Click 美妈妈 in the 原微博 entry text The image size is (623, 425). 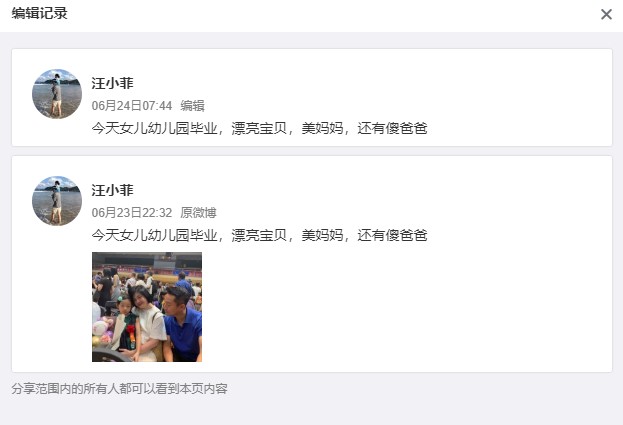[x=322, y=235]
